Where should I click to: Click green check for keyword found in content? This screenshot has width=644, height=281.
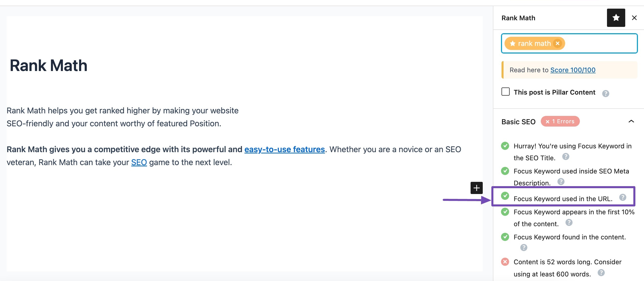(x=505, y=237)
